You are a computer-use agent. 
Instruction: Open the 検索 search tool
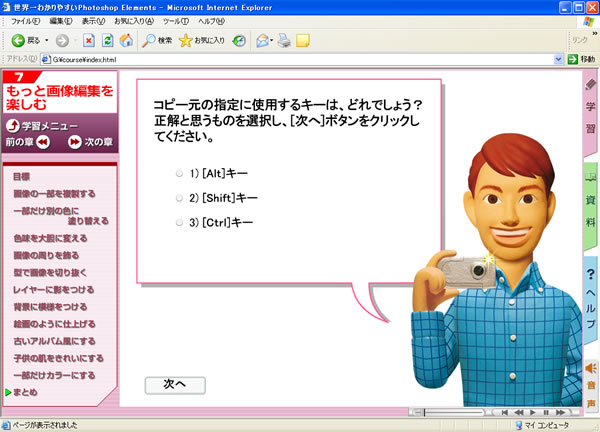click(157, 41)
